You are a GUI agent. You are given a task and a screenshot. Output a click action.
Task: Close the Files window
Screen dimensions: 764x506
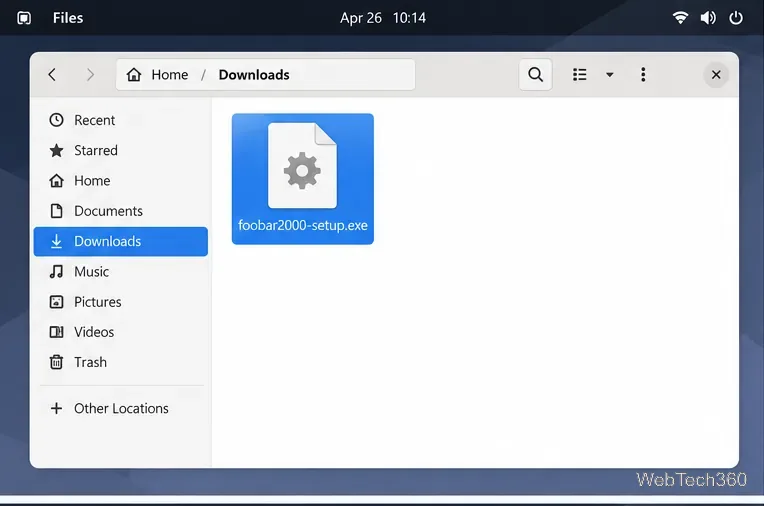click(x=716, y=75)
